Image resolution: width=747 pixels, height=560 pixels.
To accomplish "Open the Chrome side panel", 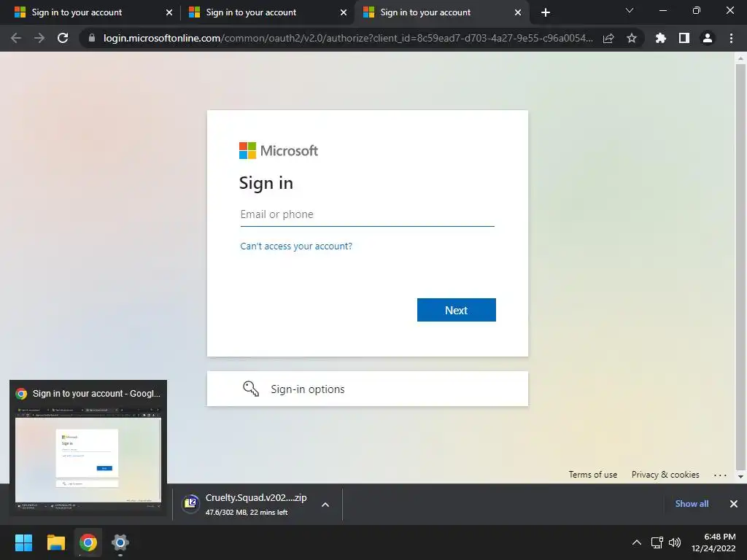I will (x=684, y=38).
